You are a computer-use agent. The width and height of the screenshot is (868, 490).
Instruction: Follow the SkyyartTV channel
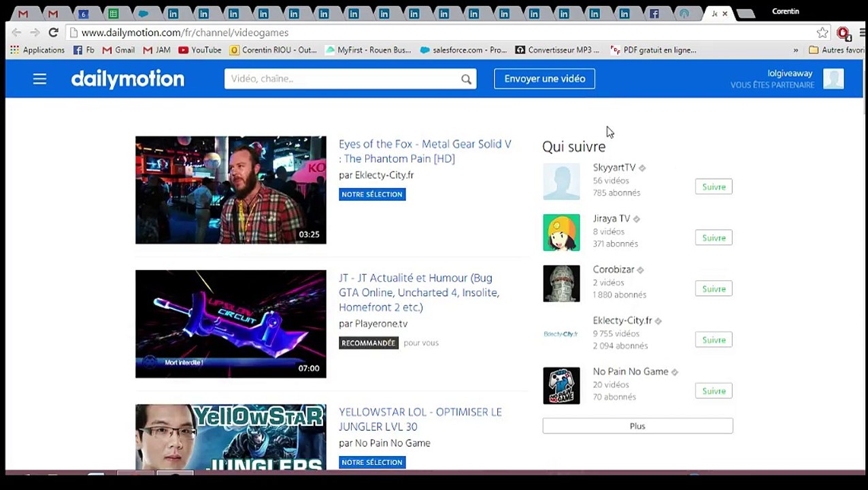713,187
